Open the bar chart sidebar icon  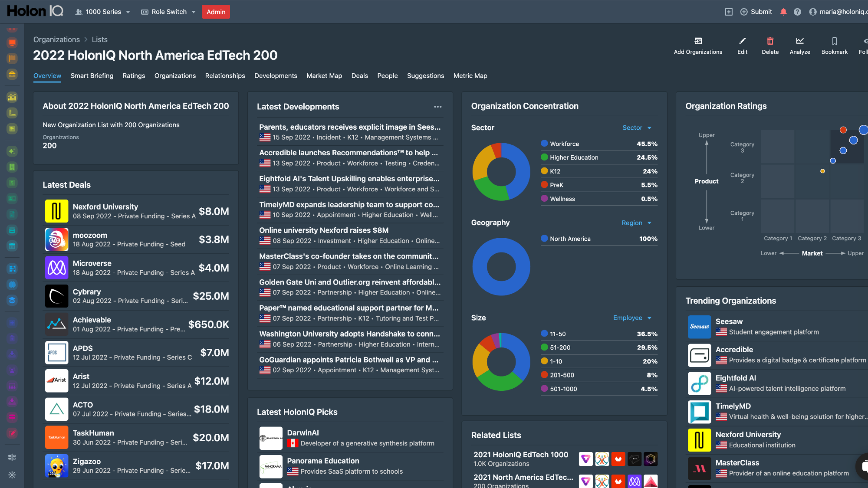(12, 97)
